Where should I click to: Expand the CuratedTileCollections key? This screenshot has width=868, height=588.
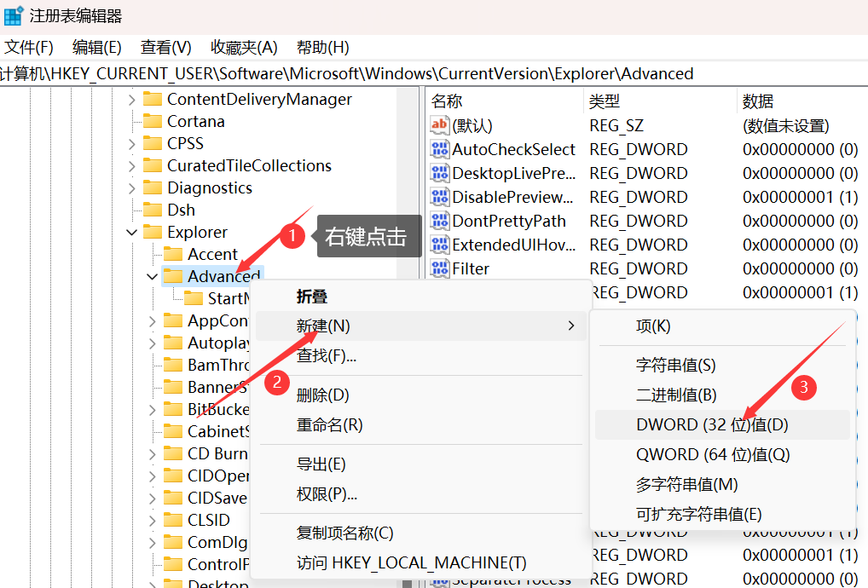click(131, 165)
